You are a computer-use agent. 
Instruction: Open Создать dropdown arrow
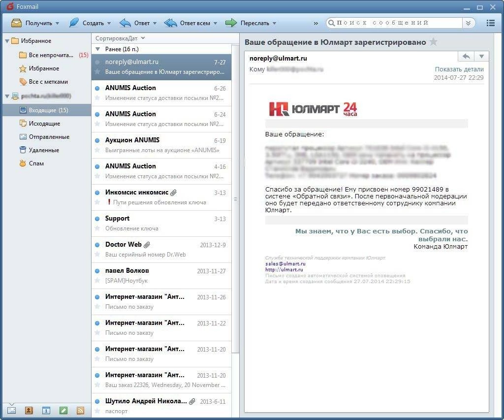109,23
